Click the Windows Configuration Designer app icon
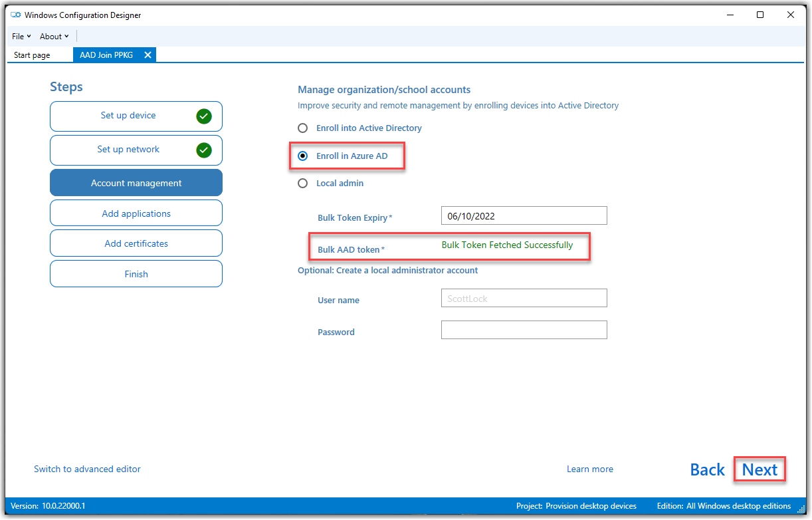This screenshot has height=520, width=812. pos(16,15)
